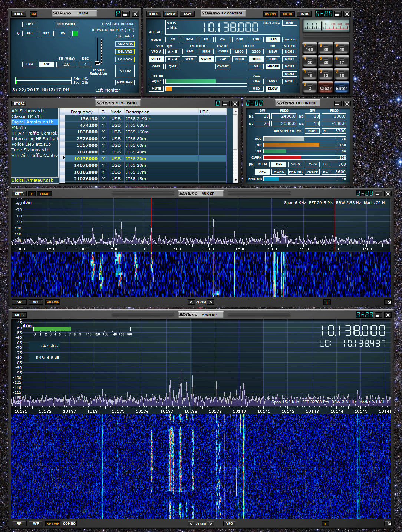Click the MEM PAN button
Viewport: 402px width, 532px height.
[125, 82]
